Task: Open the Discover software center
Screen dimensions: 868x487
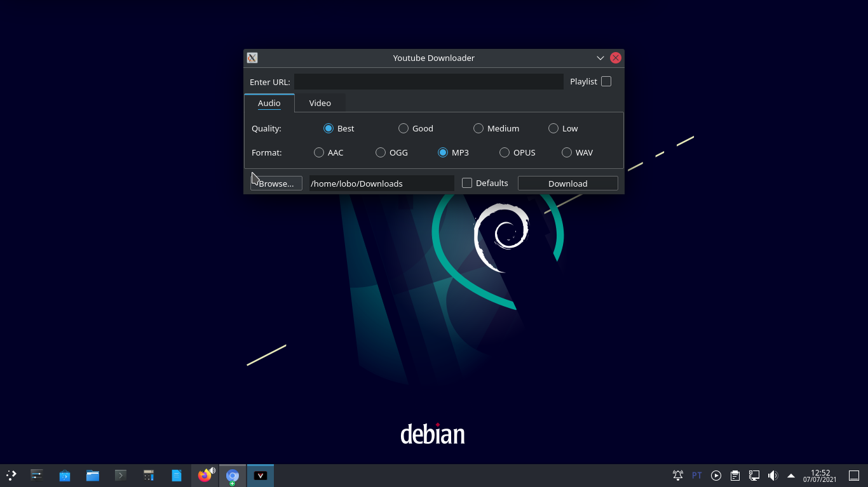Action: click(64, 475)
